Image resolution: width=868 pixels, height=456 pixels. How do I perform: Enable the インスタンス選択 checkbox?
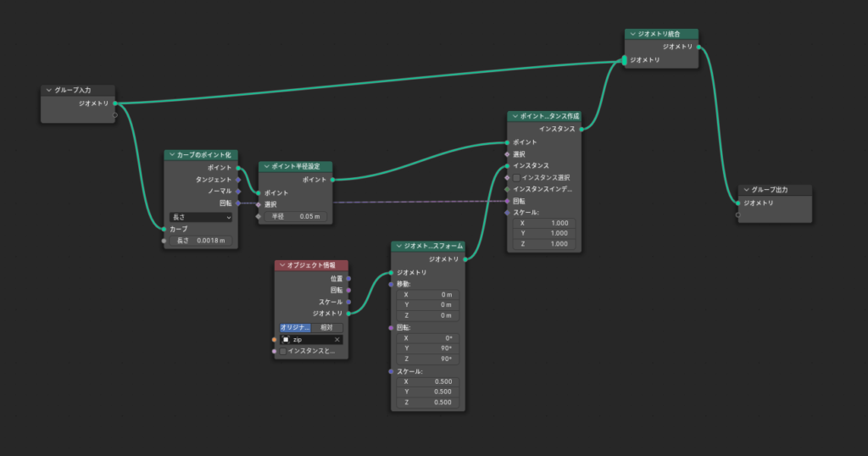point(516,178)
